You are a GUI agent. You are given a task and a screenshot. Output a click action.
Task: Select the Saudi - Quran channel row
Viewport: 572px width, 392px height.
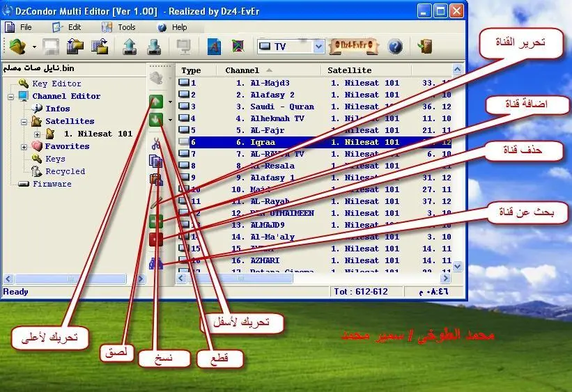click(314, 107)
